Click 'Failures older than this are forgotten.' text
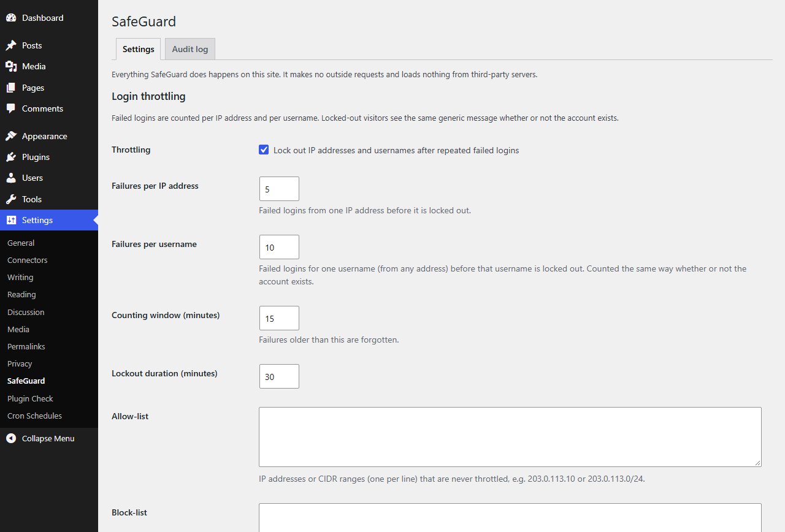 [329, 340]
